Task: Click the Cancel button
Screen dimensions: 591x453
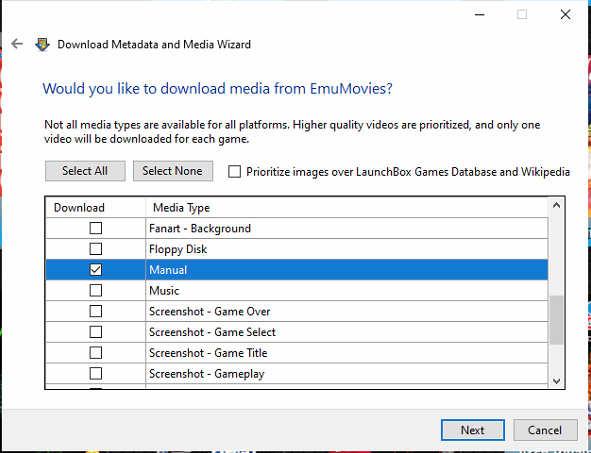Action: tap(545, 430)
